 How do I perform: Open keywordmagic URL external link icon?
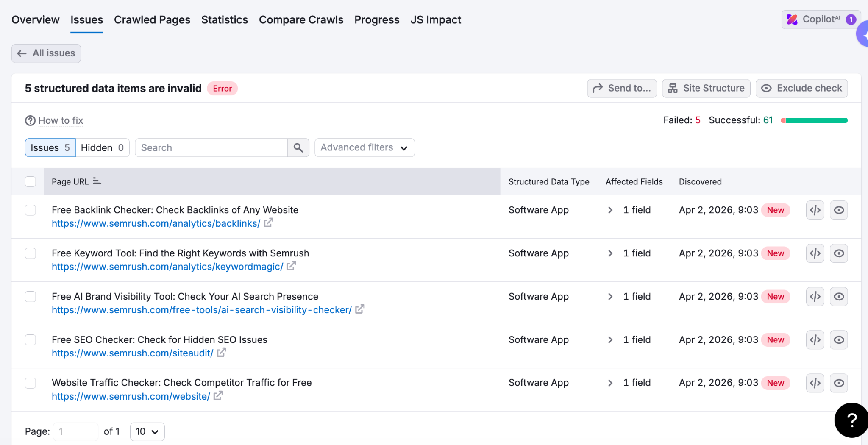click(291, 266)
